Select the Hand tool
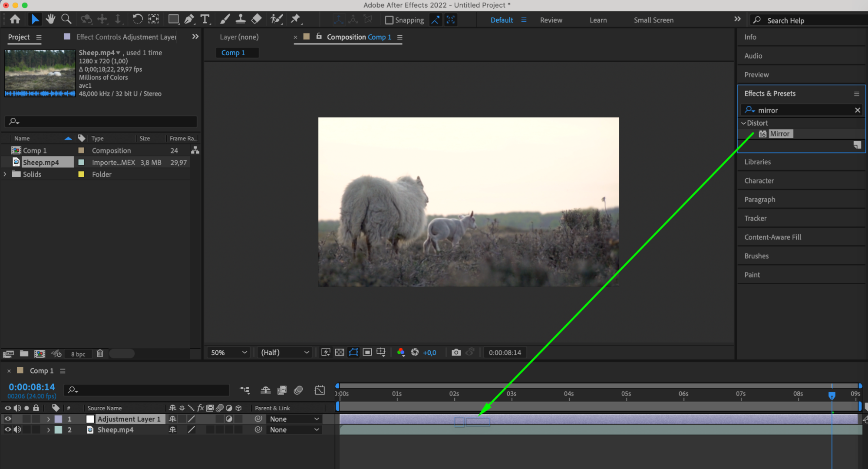The width and height of the screenshot is (868, 469). pyautogui.click(x=51, y=19)
